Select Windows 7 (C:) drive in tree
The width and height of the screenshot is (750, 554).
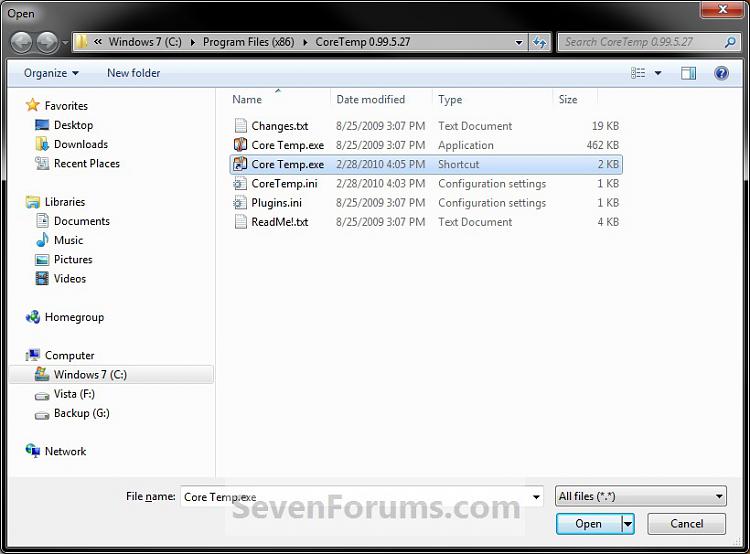[x=111, y=375]
